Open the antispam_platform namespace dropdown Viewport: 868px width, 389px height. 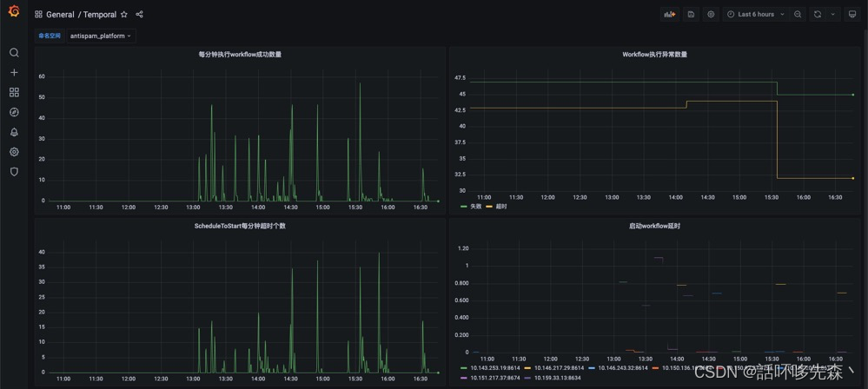coord(102,36)
